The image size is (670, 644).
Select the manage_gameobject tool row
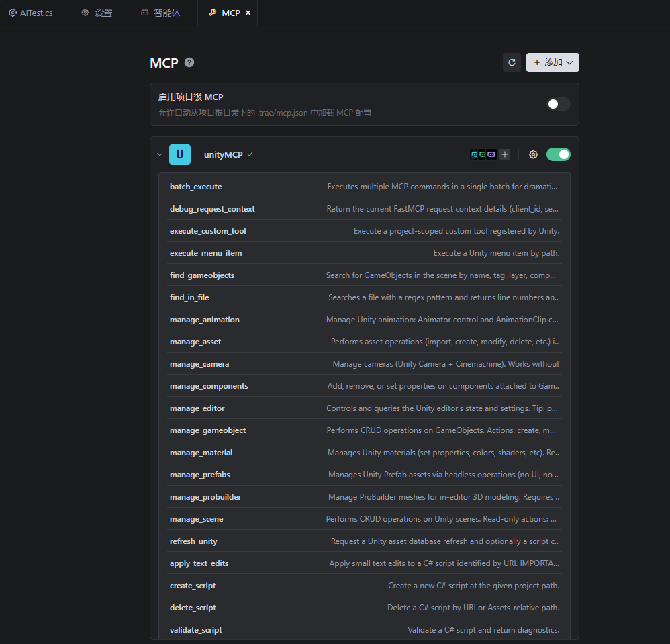[364, 430]
